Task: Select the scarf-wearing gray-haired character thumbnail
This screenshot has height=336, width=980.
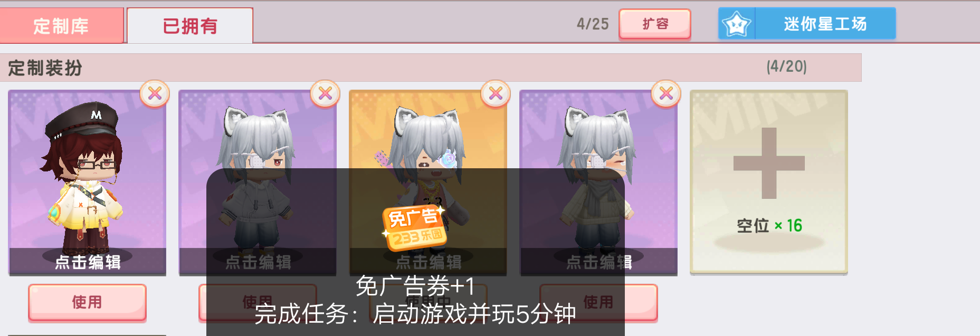Action: click(598, 183)
